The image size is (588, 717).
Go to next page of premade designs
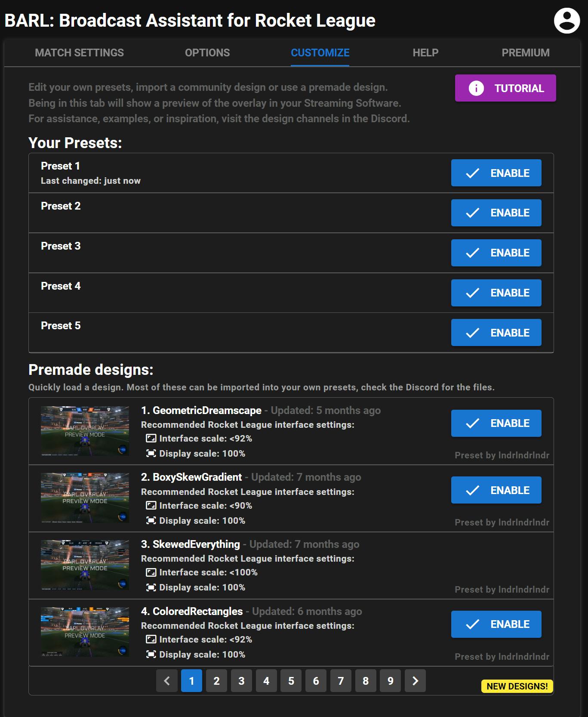[415, 681]
